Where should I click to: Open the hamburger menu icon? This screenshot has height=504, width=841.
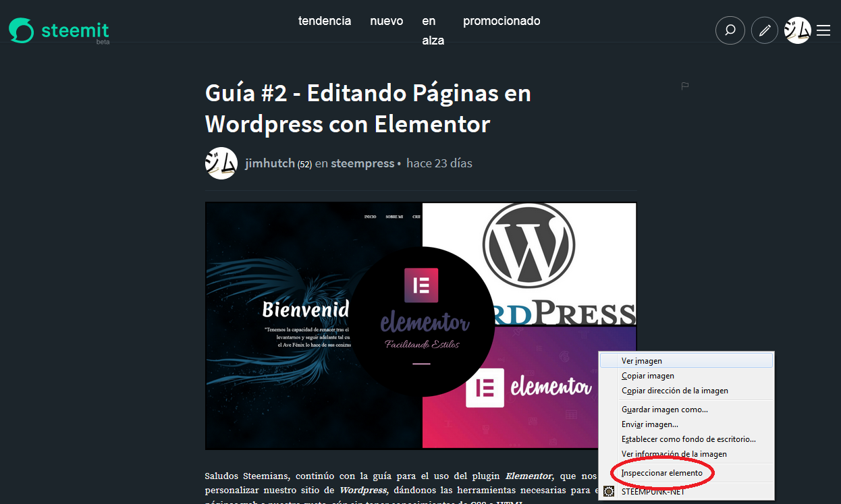823,30
